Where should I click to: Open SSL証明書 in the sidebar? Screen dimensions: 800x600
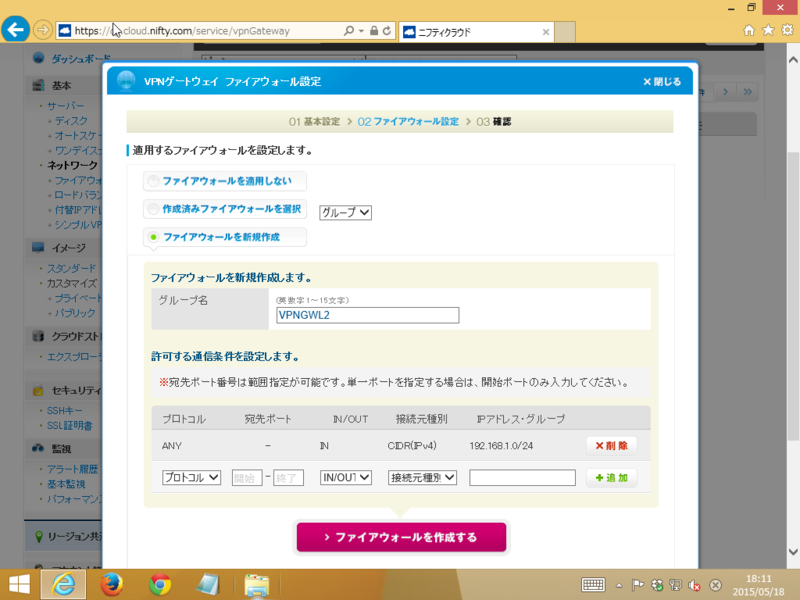pos(69,426)
